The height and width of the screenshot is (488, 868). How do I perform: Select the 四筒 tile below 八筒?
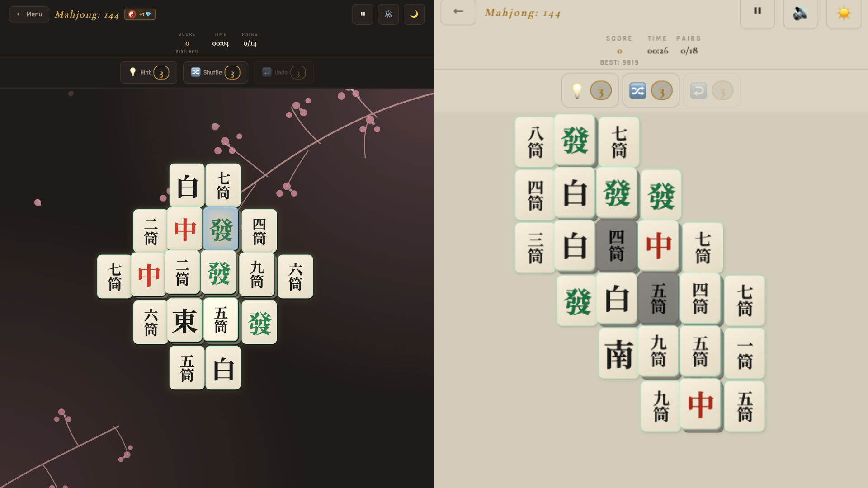point(535,195)
